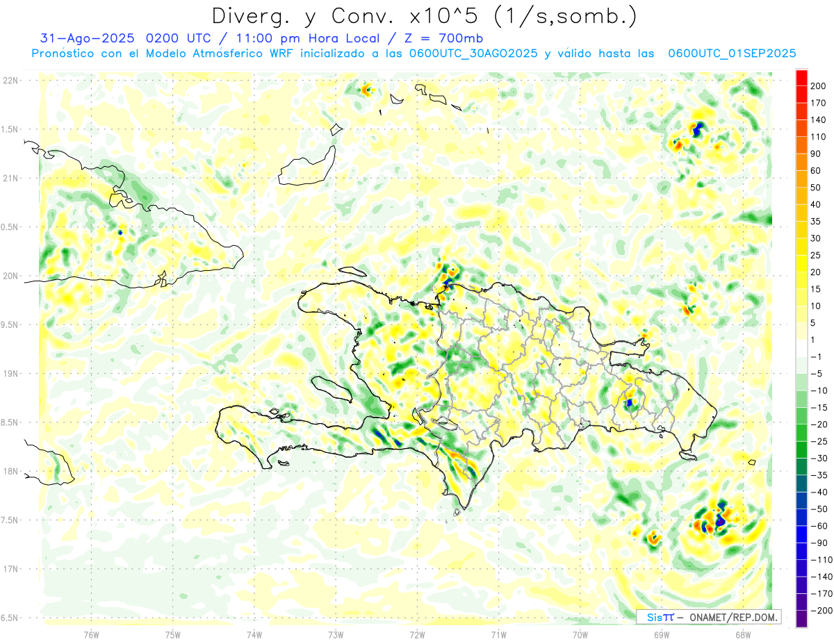Image resolution: width=834 pixels, height=644 pixels.
Task: Click the '0.5N' latitude label
Action: [x=10, y=227]
